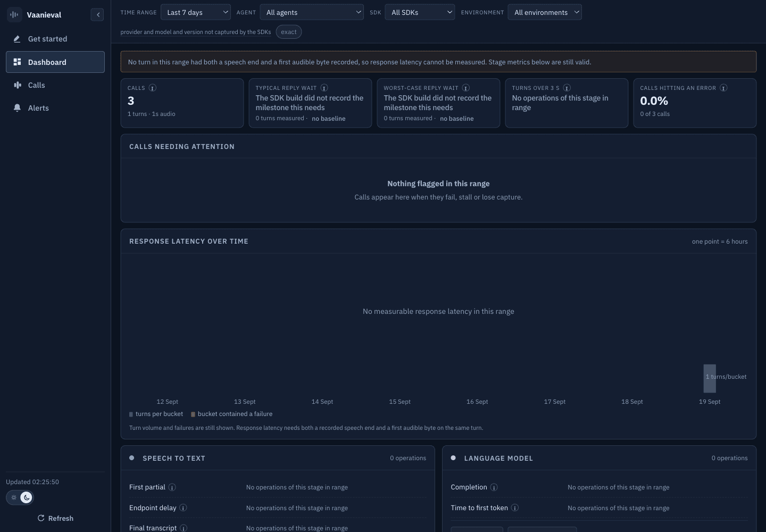Show info for Time to first token
Screen dimensions: 766x532
click(515, 508)
